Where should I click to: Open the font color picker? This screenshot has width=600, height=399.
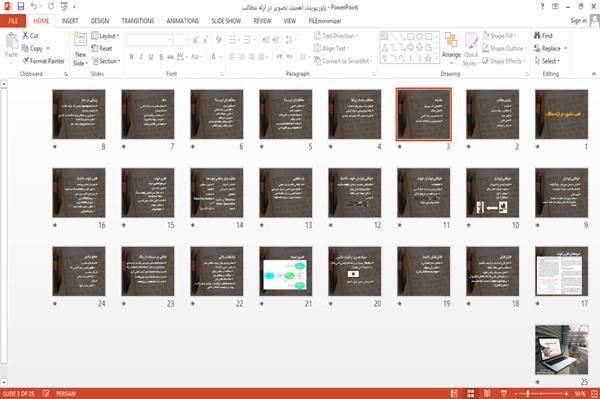point(215,57)
